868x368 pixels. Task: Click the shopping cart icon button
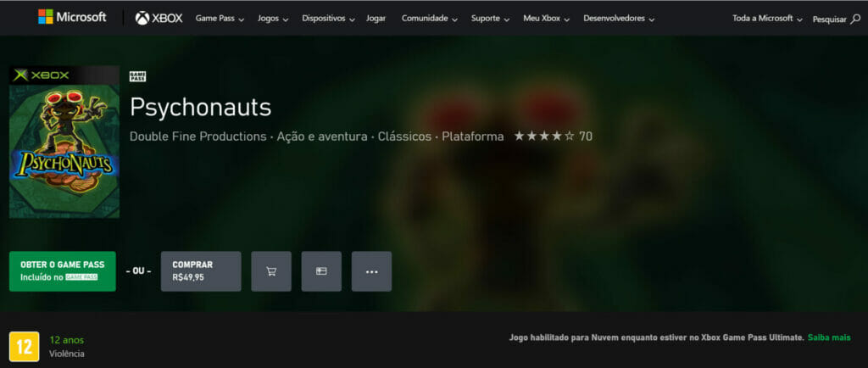(x=271, y=271)
